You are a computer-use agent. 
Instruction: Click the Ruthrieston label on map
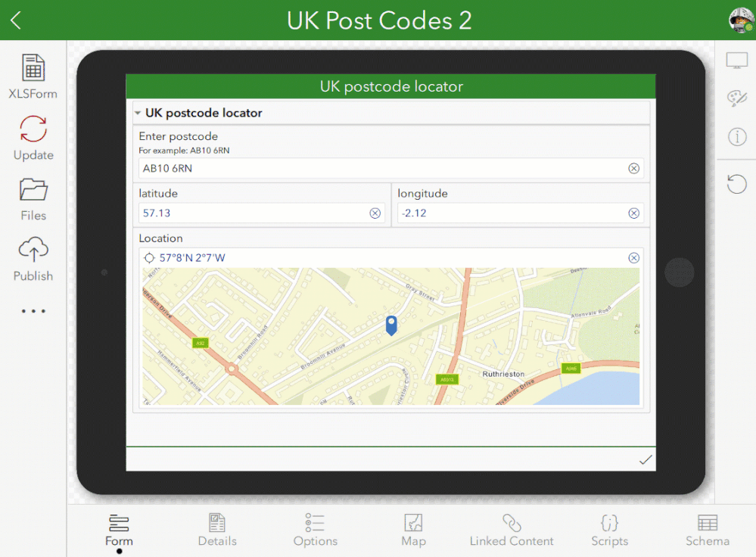click(x=503, y=374)
